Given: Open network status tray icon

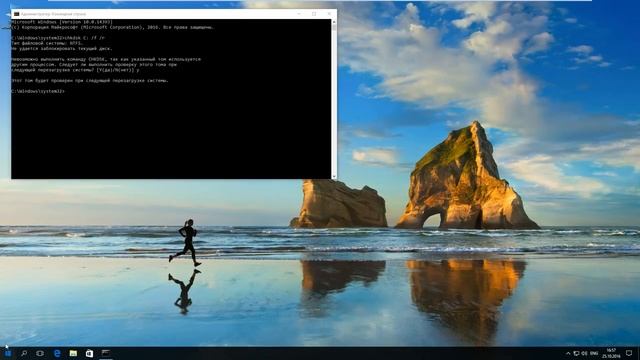Looking at the screenshot, I should point(576,353).
